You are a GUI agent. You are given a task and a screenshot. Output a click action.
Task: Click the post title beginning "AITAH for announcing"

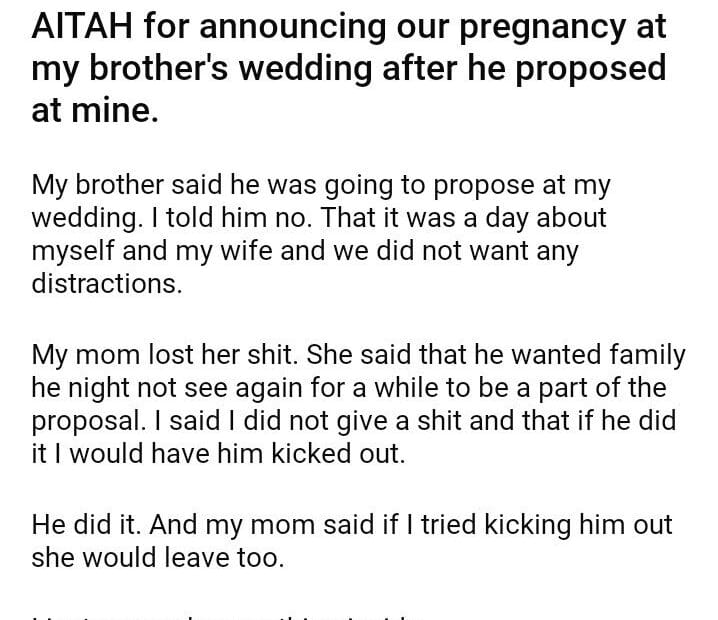click(349, 68)
